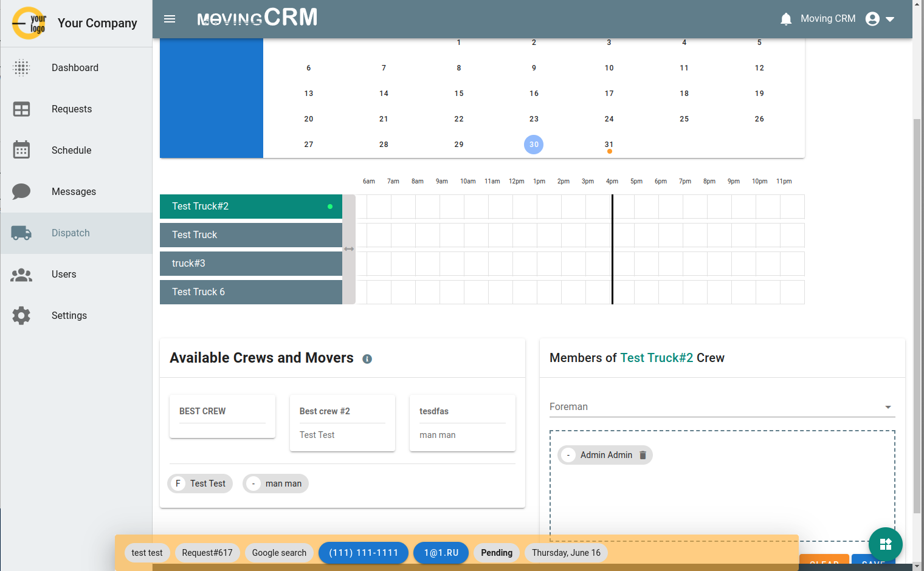Remove Admin Admin with the trash icon
The height and width of the screenshot is (571, 924).
[643, 454]
